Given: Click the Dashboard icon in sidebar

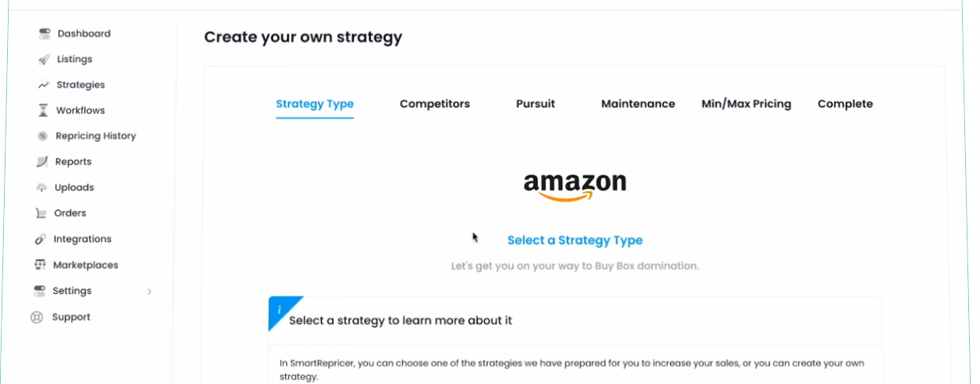Looking at the screenshot, I should tap(43, 34).
